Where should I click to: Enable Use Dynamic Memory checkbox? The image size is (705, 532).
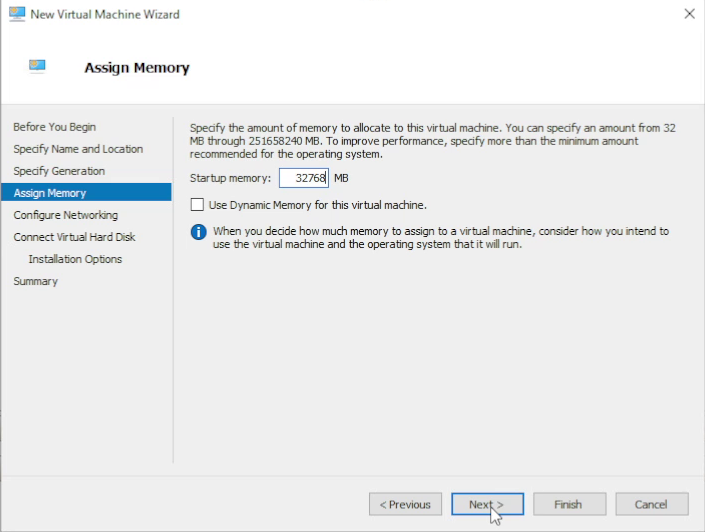pos(197,205)
